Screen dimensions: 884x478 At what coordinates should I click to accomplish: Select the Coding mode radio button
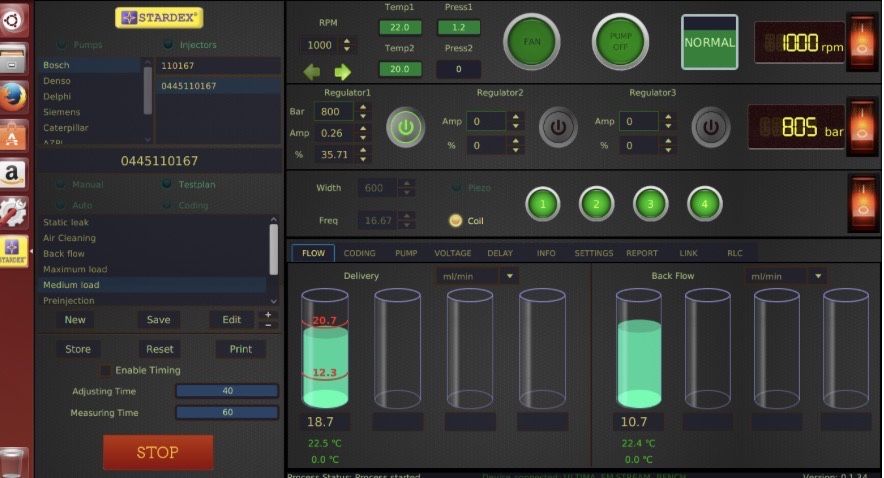click(x=167, y=205)
